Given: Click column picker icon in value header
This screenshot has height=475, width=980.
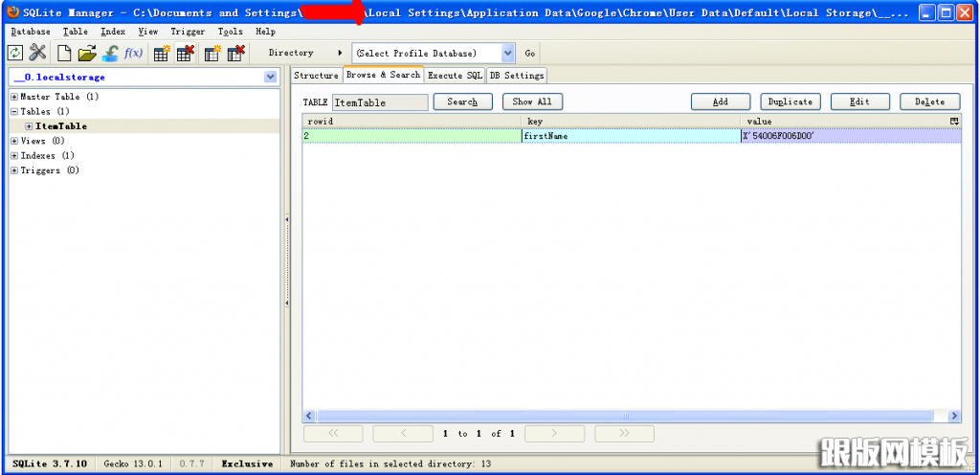Looking at the screenshot, I should coord(954,121).
